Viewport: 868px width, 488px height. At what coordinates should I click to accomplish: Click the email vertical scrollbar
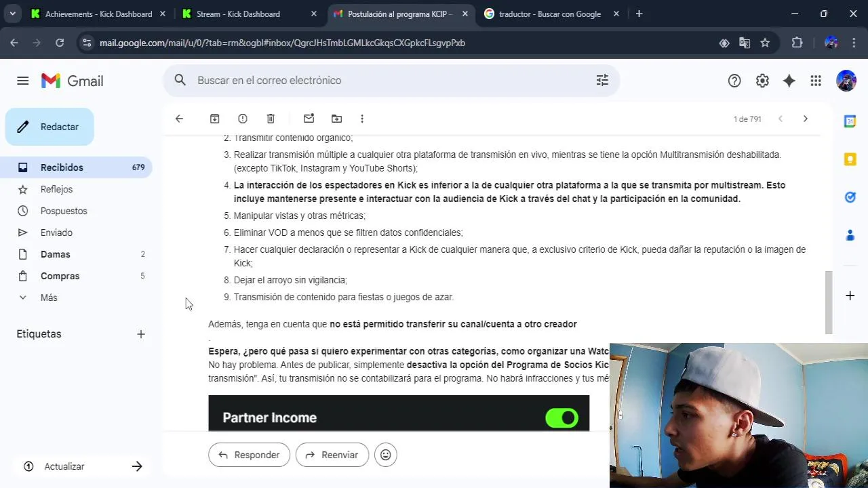[x=828, y=302]
